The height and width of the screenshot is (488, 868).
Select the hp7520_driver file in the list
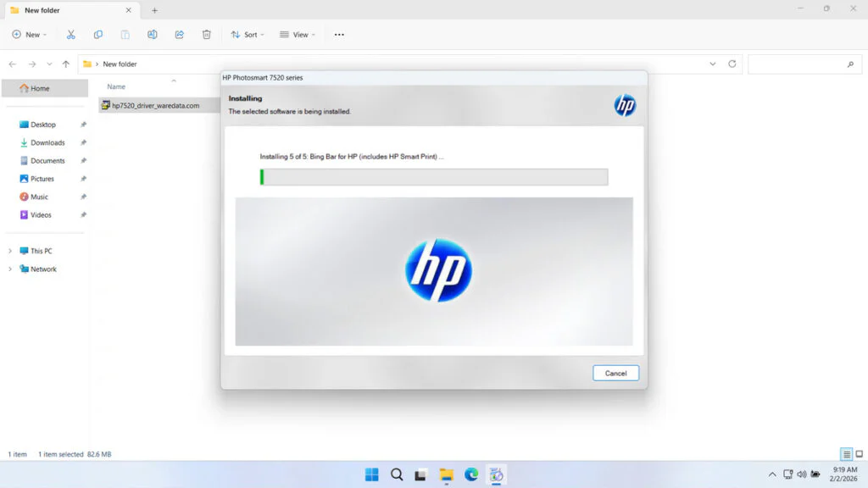pos(157,105)
